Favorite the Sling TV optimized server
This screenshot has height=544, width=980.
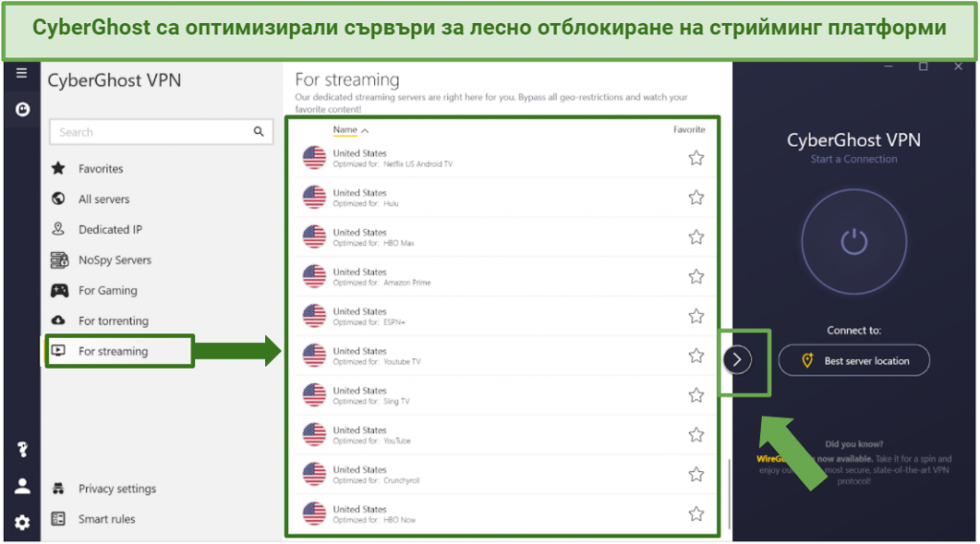[x=697, y=395]
